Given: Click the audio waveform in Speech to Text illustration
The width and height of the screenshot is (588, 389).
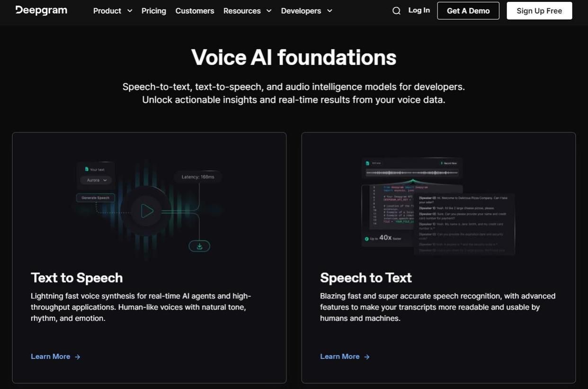Looking at the screenshot, I should pyautogui.click(x=412, y=172).
